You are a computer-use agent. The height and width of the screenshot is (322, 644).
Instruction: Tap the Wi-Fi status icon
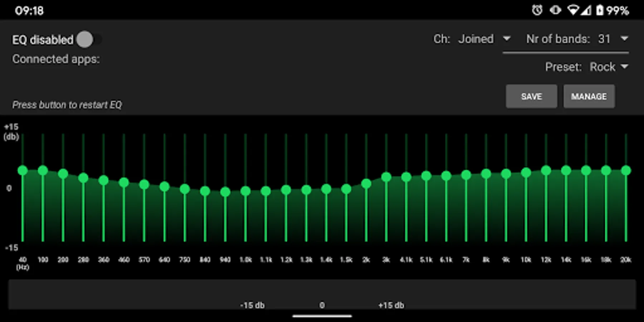tap(573, 10)
